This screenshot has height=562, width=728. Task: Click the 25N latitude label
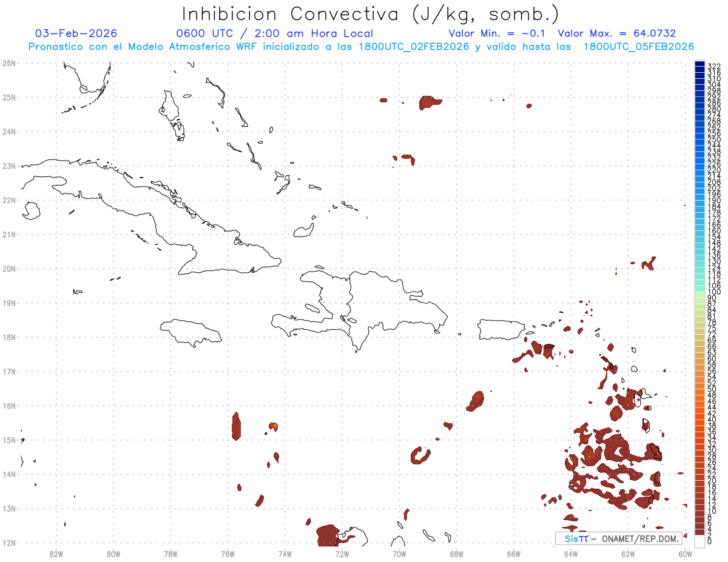pyautogui.click(x=9, y=97)
